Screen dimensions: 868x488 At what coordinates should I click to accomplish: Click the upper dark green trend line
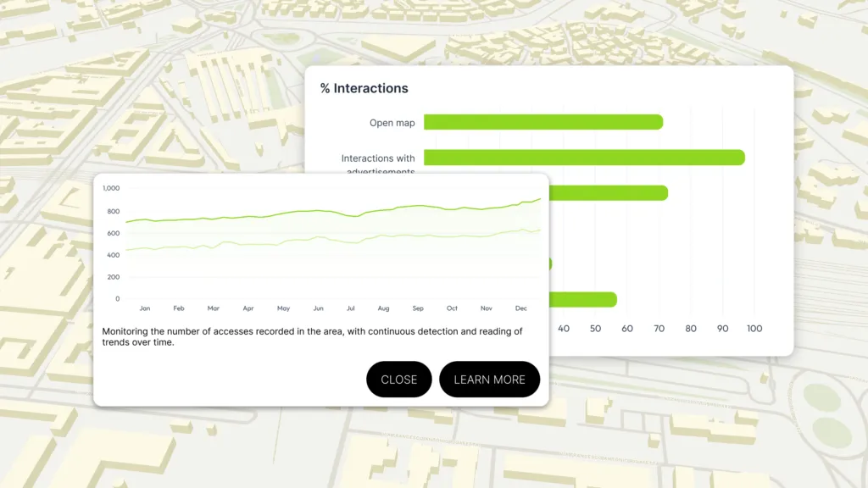point(339,210)
